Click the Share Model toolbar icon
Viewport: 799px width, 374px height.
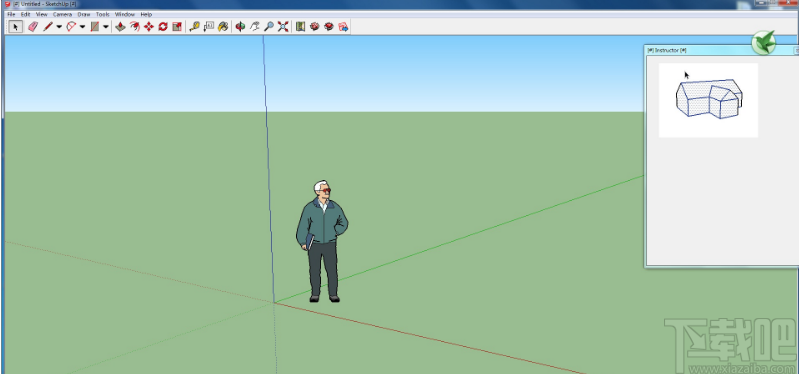click(329, 26)
